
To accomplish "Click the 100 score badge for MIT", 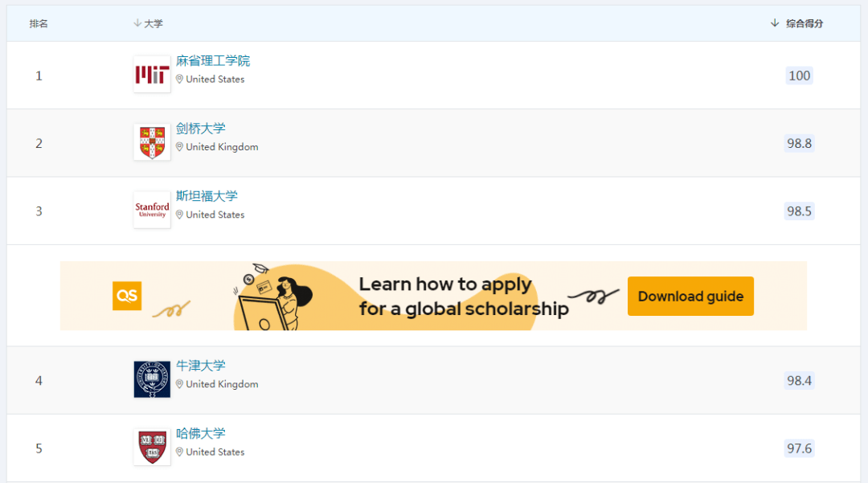I will click(799, 76).
